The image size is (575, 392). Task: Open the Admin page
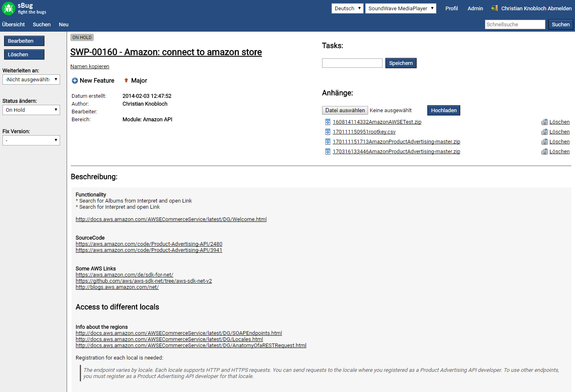[x=475, y=8]
